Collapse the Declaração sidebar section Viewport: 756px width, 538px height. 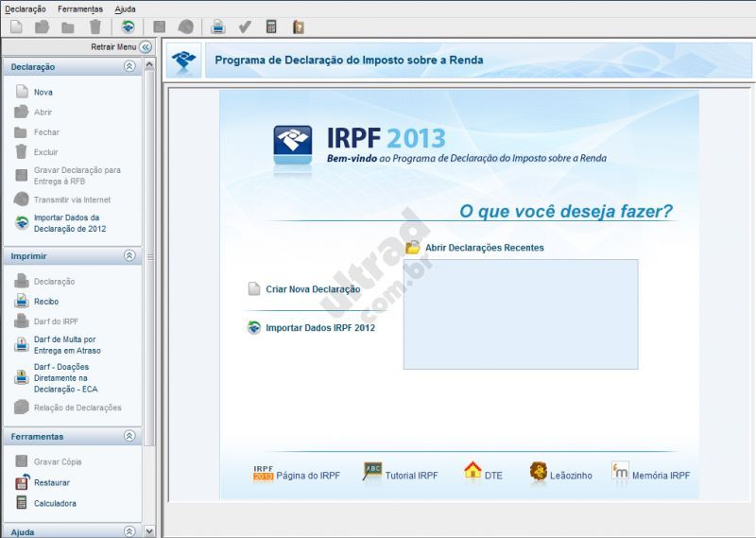coord(129,67)
